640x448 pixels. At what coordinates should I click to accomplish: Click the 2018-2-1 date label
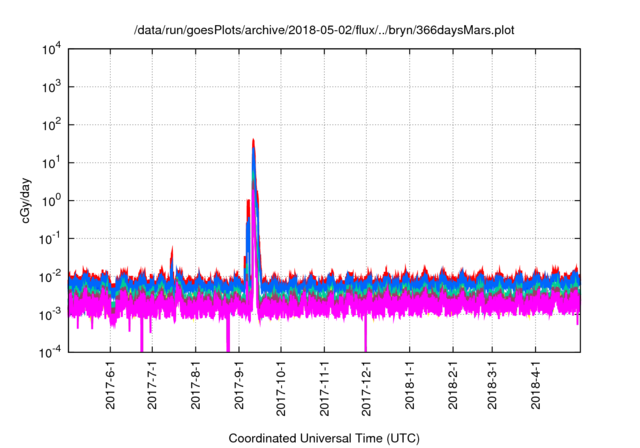tap(453, 384)
